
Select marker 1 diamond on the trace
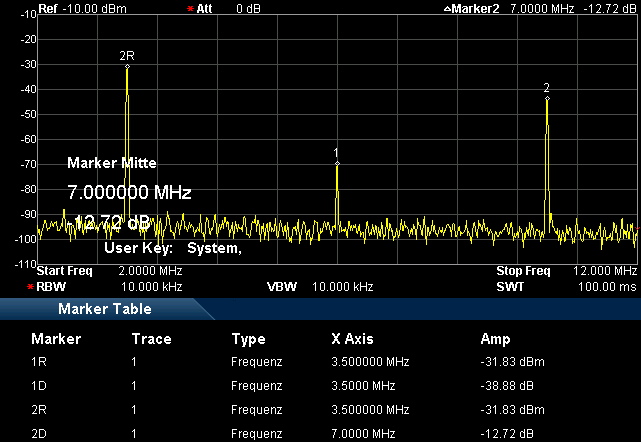[337, 163]
